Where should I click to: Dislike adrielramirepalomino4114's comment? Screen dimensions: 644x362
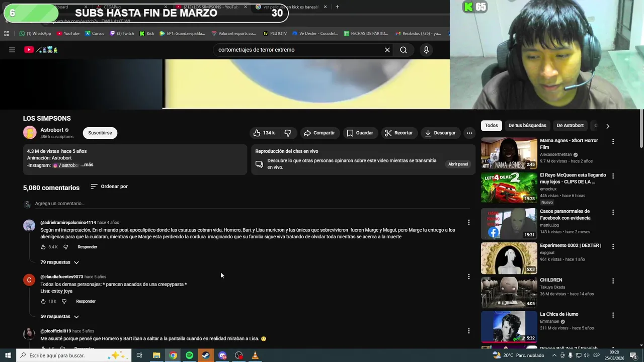click(x=65, y=247)
